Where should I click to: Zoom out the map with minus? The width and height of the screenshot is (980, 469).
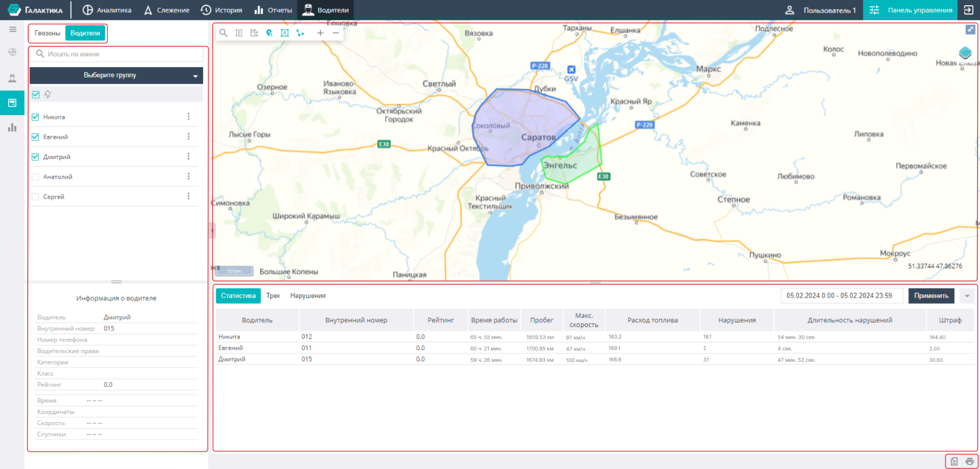pyautogui.click(x=336, y=33)
